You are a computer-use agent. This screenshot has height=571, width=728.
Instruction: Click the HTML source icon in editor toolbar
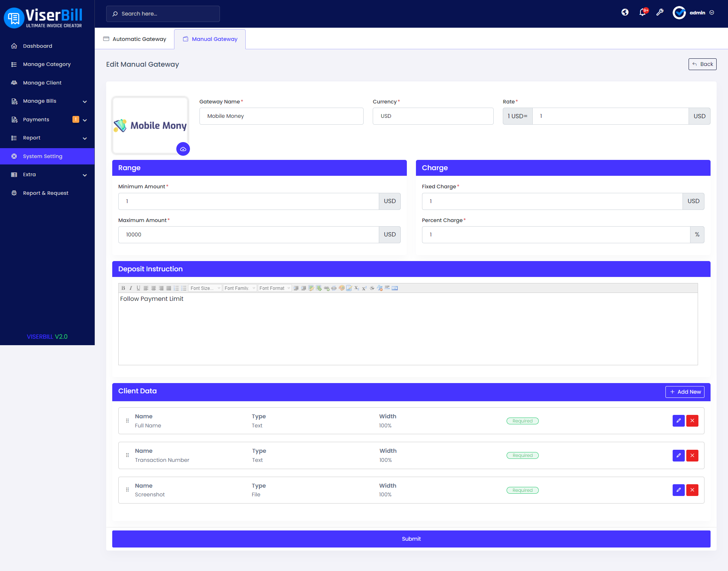[x=395, y=288]
